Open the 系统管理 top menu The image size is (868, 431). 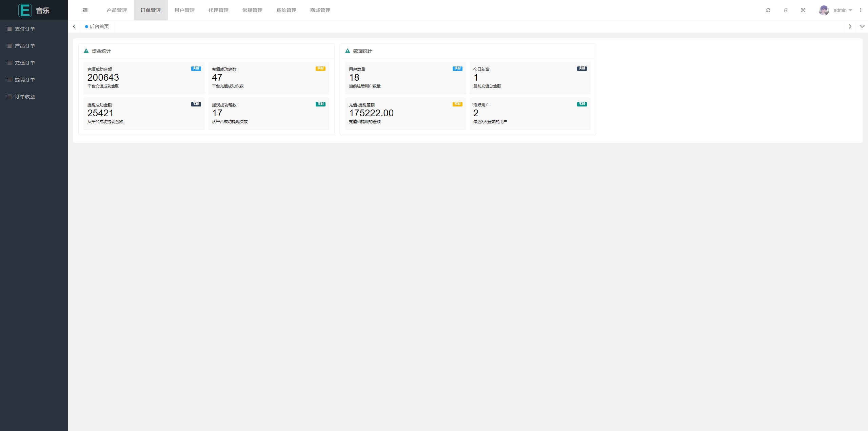tap(286, 10)
